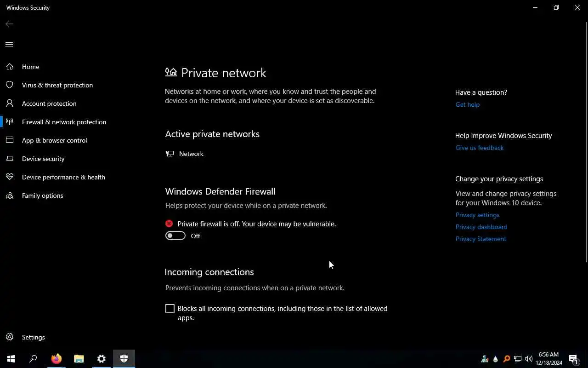
Task: Close the Windows Security window
Action: tap(577, 7)
